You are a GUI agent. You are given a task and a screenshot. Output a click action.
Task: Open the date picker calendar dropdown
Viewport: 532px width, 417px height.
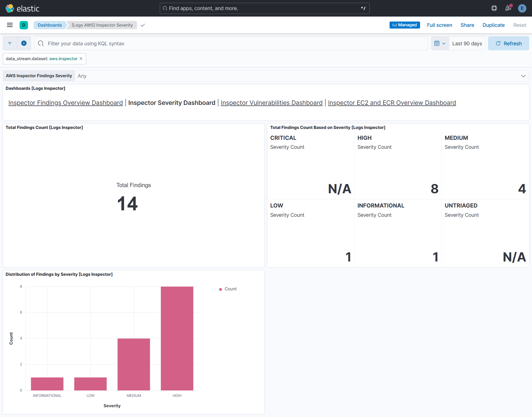(440, 43)
